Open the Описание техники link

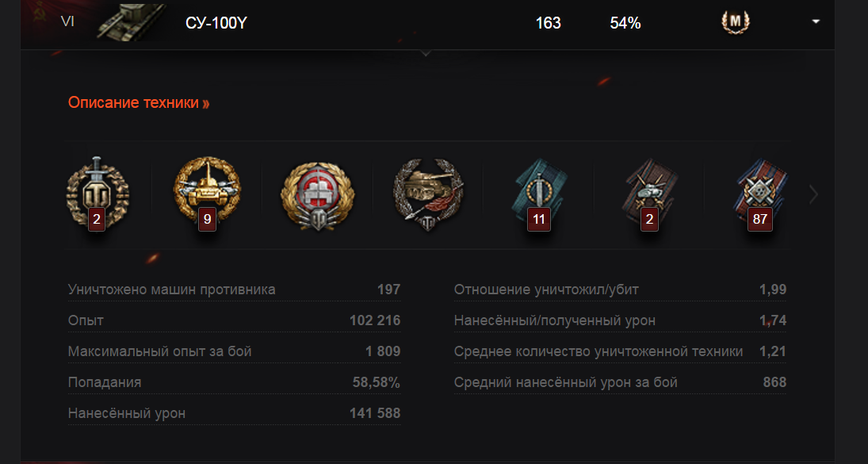tap(139, 102)
